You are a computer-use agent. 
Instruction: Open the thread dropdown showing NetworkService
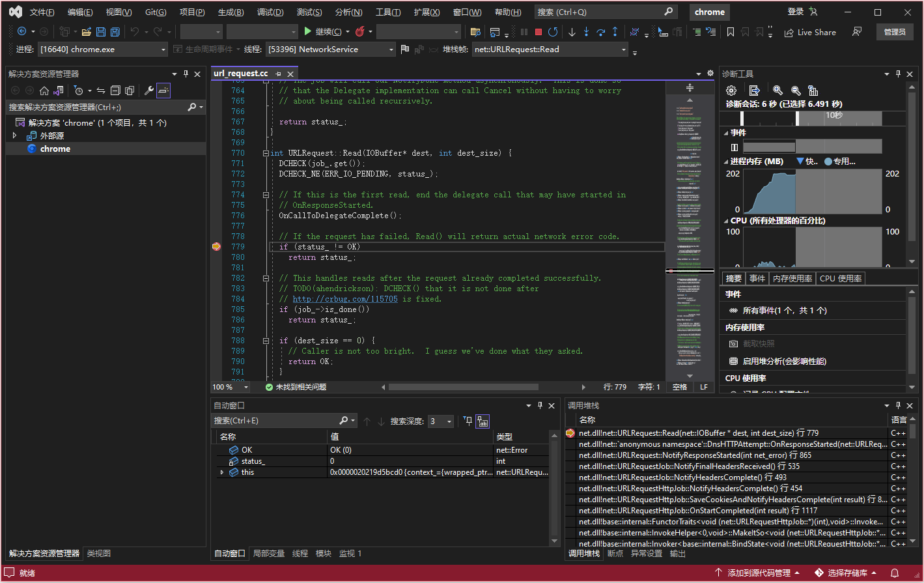tap(330, 50)
